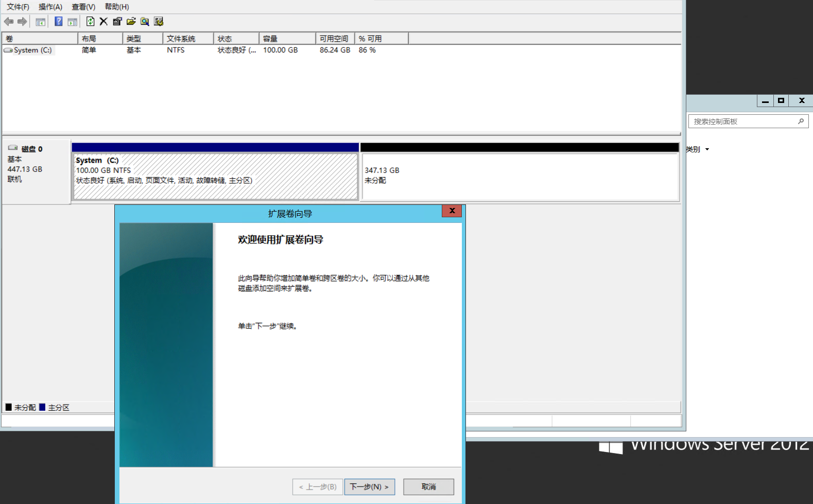Screen dimensions: 813x504
Task: Open the 查看(V) menu
Action: pos(83,7)
